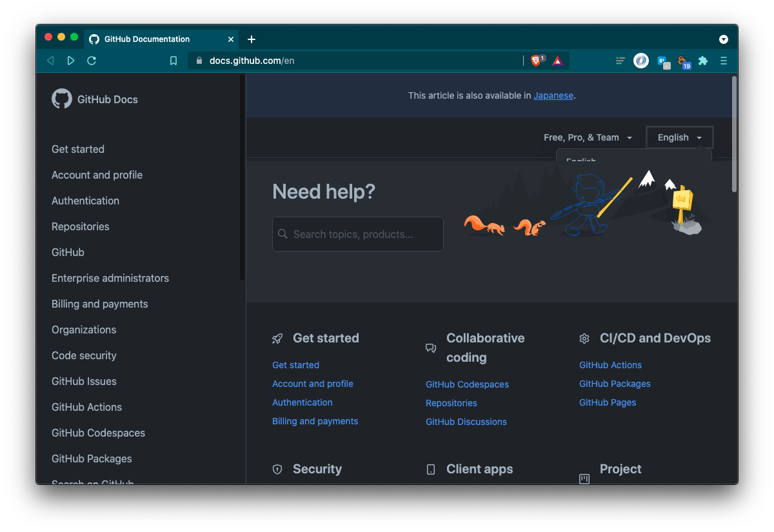This screenshot has width=774, height=532.
Task: Click the main page vertical scrollbar
Action: tap(734, 133)
